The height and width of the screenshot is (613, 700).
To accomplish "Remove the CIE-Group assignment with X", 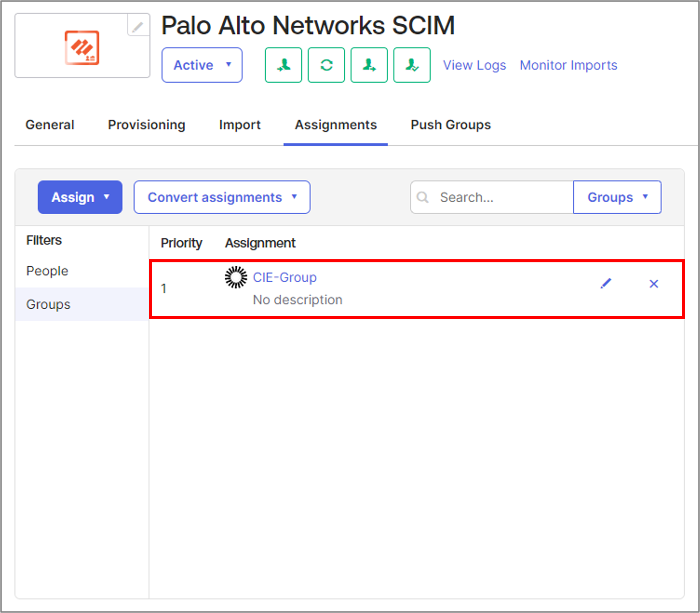I will (x=654, y=284).
